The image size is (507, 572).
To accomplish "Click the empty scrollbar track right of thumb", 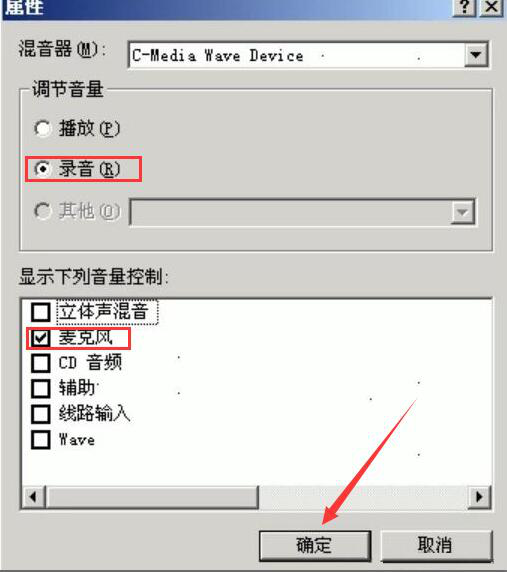I will [x=363, y=497].
